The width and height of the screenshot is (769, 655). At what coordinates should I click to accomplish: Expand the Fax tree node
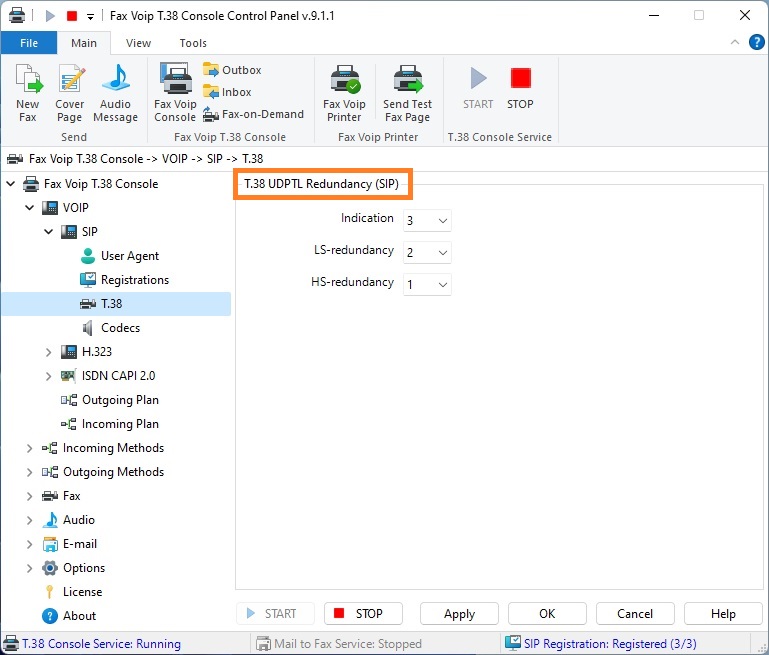[29, 496]
